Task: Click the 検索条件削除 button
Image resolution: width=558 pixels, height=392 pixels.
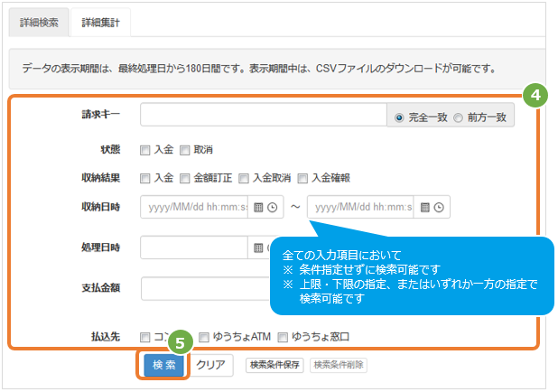Action: pos(339,365)
